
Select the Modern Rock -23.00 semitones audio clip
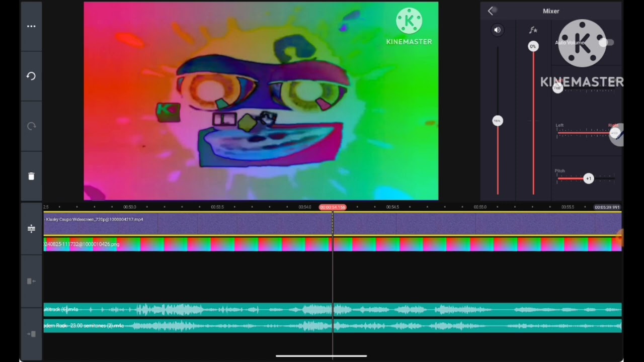(333, 326)
